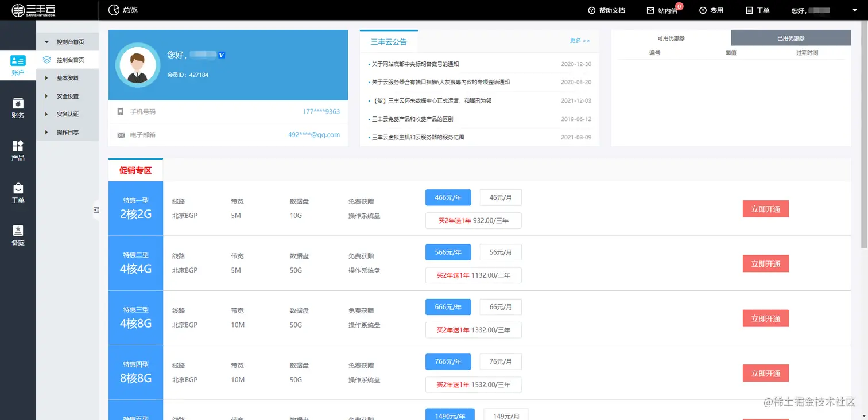Switch to the 已用优惠券 tab
Viewport: 868px width, 420px height.
[790, 38]
